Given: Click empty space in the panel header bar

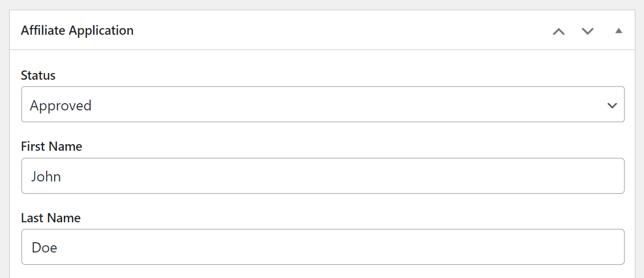Looking at the screenshot, I should click(x=338, y=31).
